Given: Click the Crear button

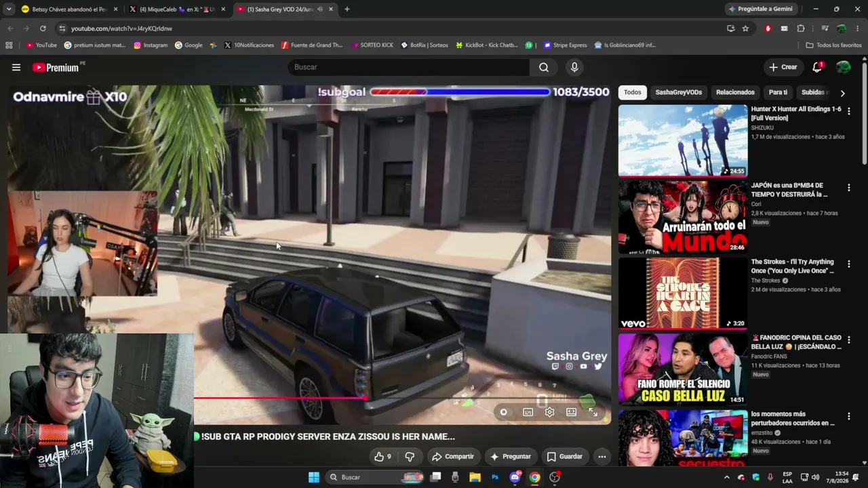Looking at the screenshot, I should pyautogui.click(x=783, y=67).
